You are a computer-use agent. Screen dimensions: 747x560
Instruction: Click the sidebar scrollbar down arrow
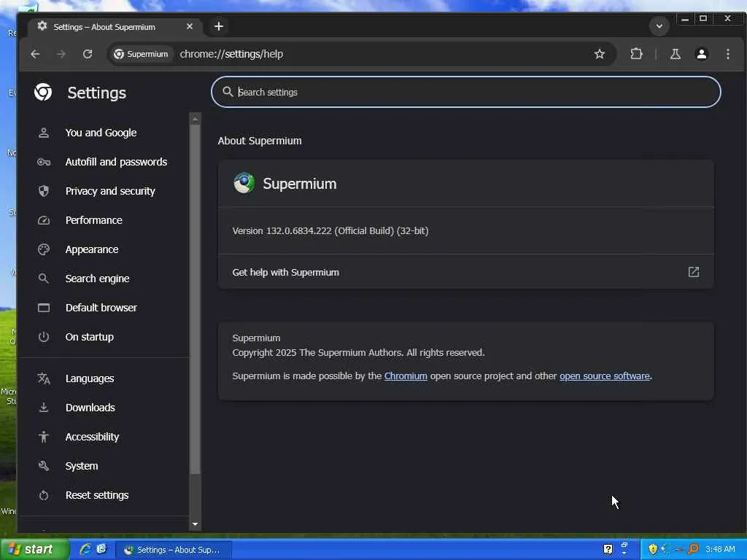[x=195, y=524]
